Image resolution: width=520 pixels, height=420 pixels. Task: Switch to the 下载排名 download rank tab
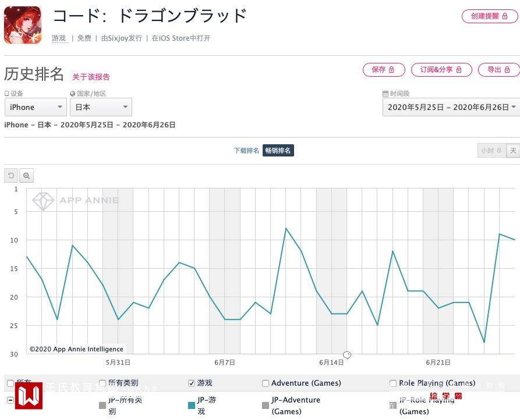(246, 151)
